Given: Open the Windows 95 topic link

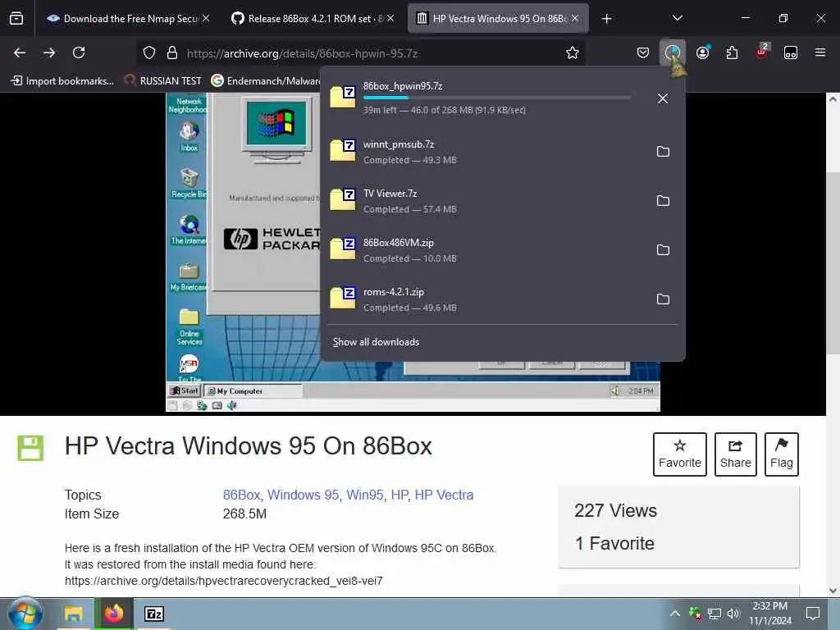Looking at the screenshot, I should tap(303, 495).
